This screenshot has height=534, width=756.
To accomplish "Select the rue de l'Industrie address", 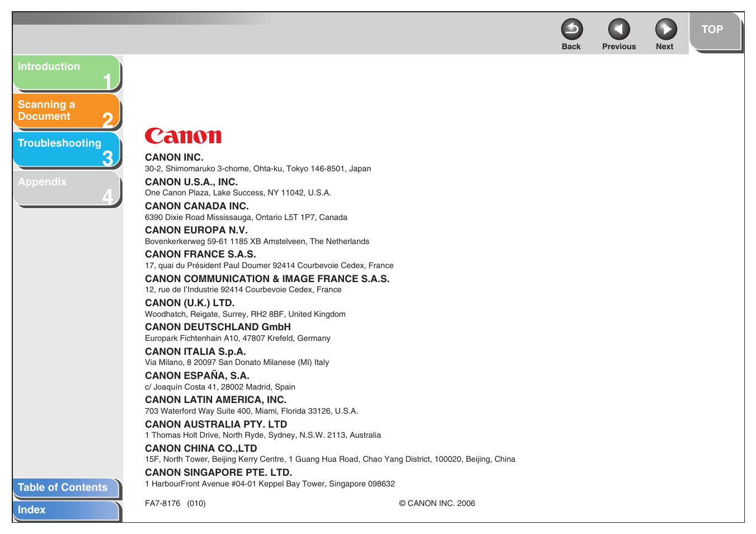I will (243, 289).
